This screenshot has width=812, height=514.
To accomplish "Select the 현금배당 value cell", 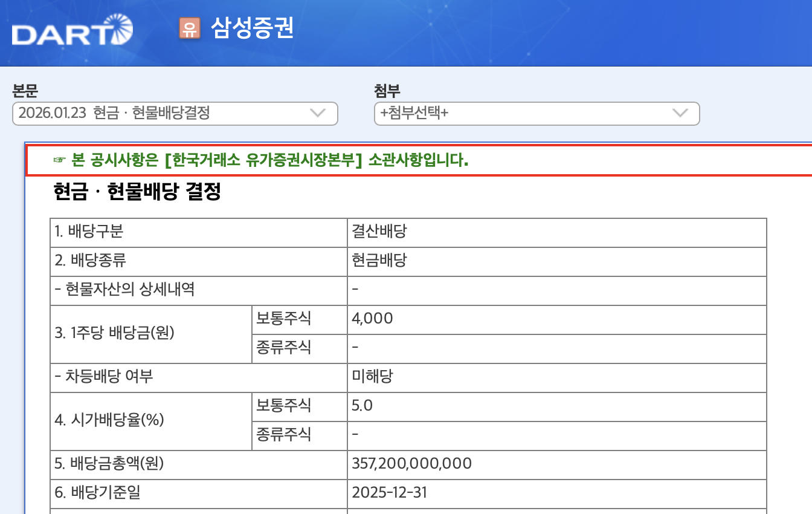I will point(379,261).
